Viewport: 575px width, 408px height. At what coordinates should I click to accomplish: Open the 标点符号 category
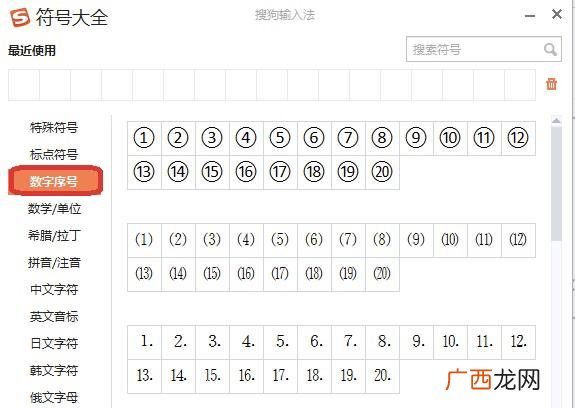point(54,155)
